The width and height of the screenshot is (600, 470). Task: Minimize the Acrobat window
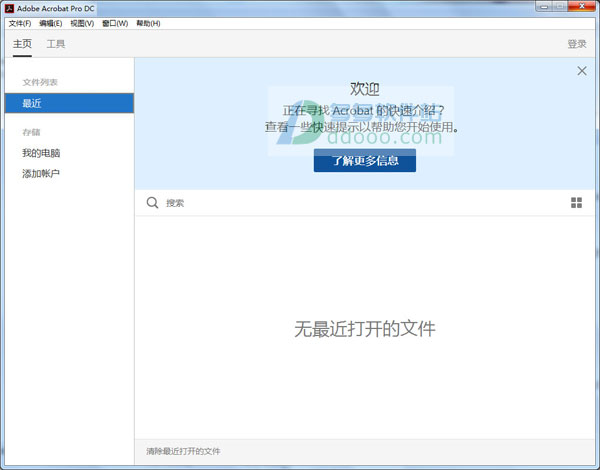point(544,7)
